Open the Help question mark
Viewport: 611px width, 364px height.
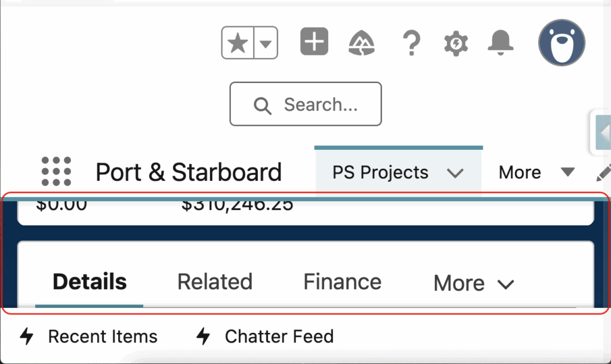(x=411, y=43)
